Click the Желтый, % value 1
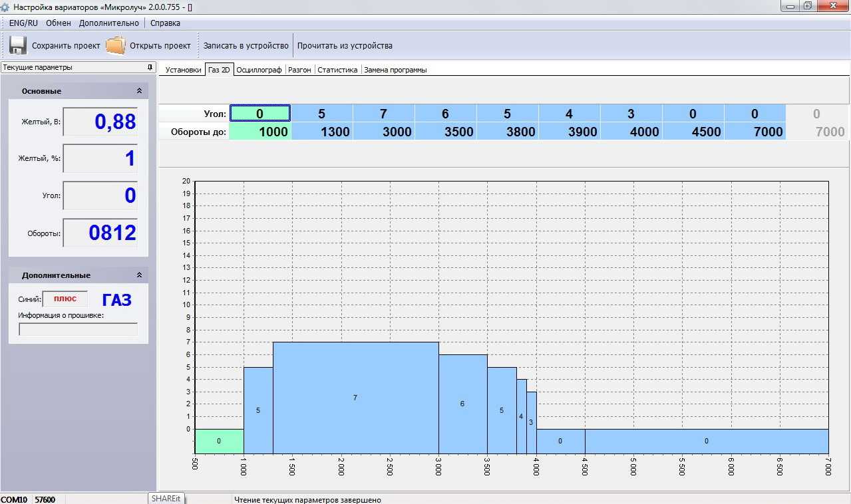 point(100,158)
